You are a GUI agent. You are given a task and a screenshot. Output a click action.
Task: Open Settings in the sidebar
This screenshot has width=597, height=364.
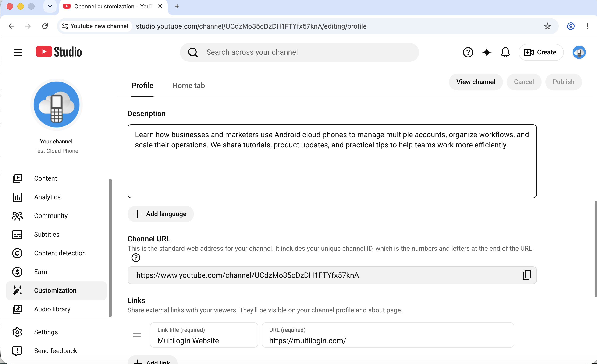(x=56, y=332)
